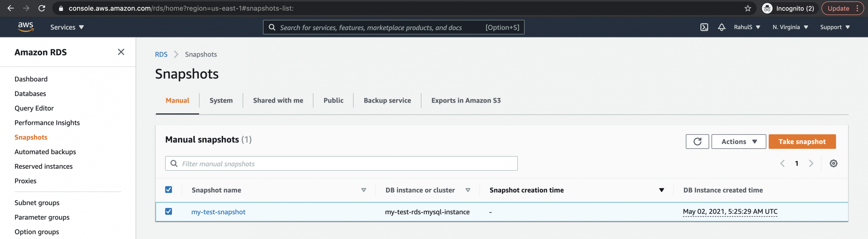The height and width of the screenshot is (239, 868).
Task: Open the N. Virginia region selector
Action: click(790, 27)
